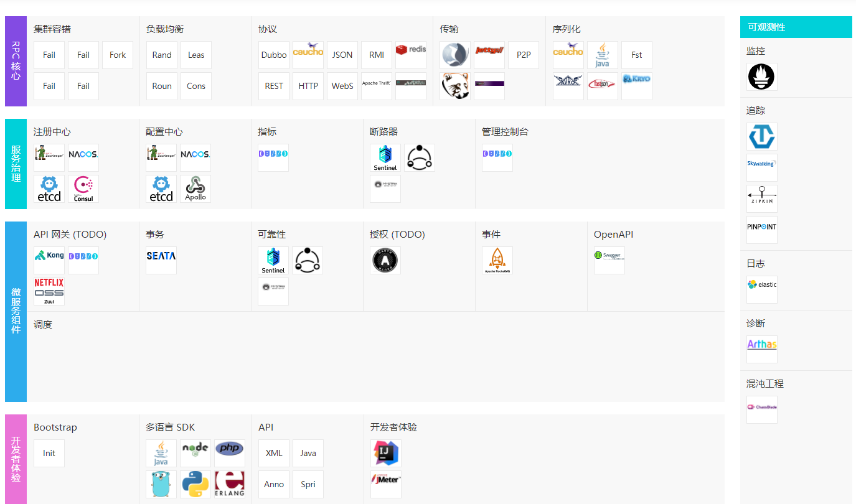The width and height of the screenshot is (856, 504).
Task: Open the SkyWalking tracing logo
Action: (x=762, y=167)
